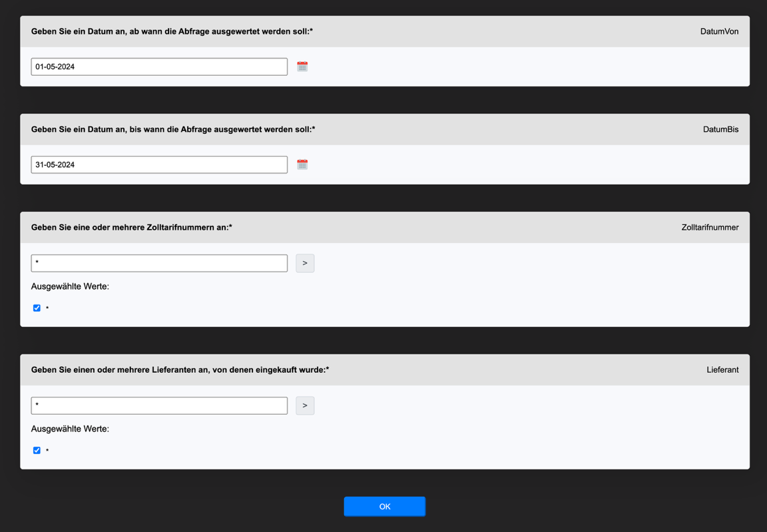Click the 'bis wann die Abfrage' prompt heading
The width and height of the screenshot is (767, 532).
click(173, 129)
